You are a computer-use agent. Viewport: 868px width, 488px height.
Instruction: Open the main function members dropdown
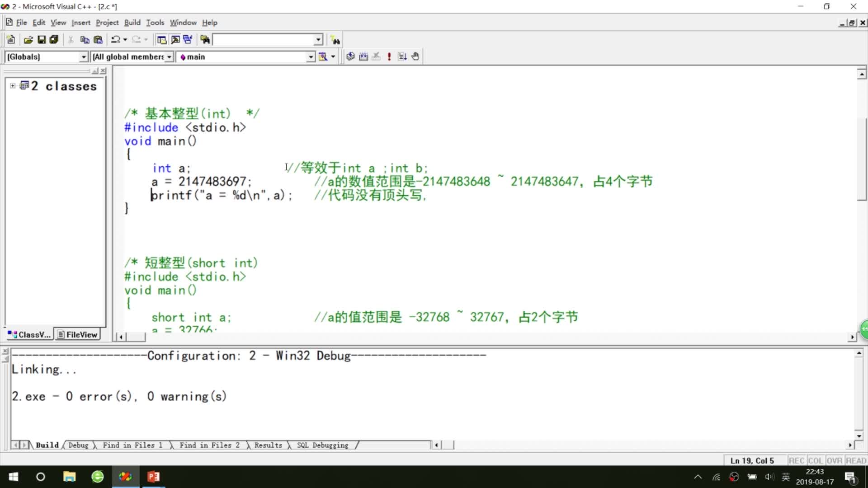311,57
